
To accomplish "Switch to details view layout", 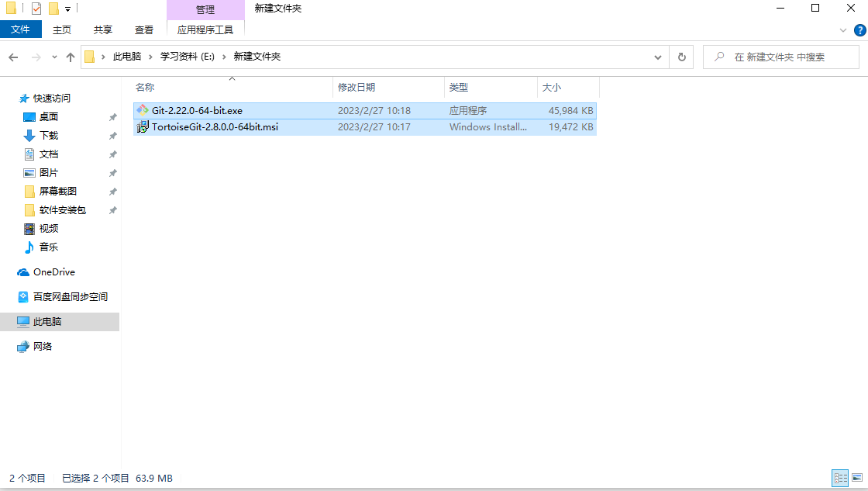I will point(840,479).
